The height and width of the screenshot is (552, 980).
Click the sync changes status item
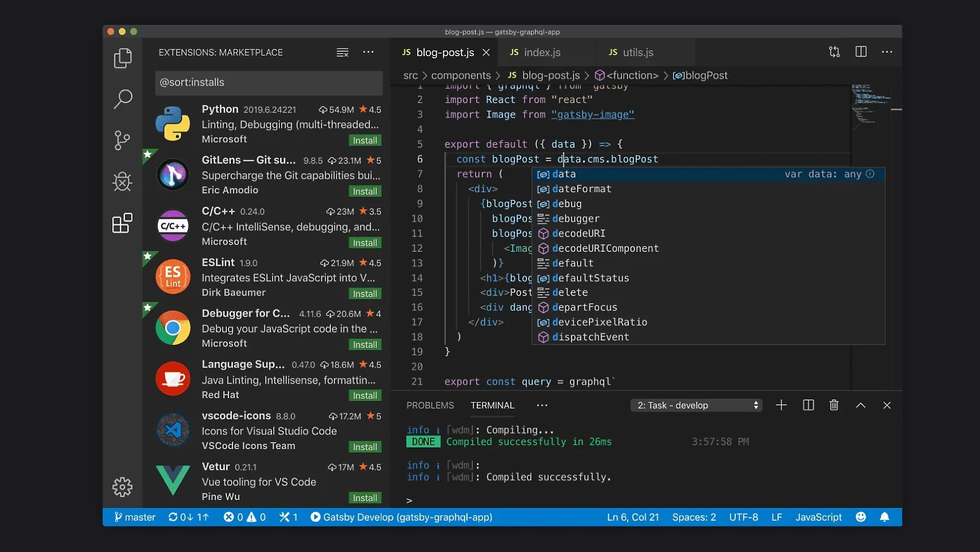[189, 517]
